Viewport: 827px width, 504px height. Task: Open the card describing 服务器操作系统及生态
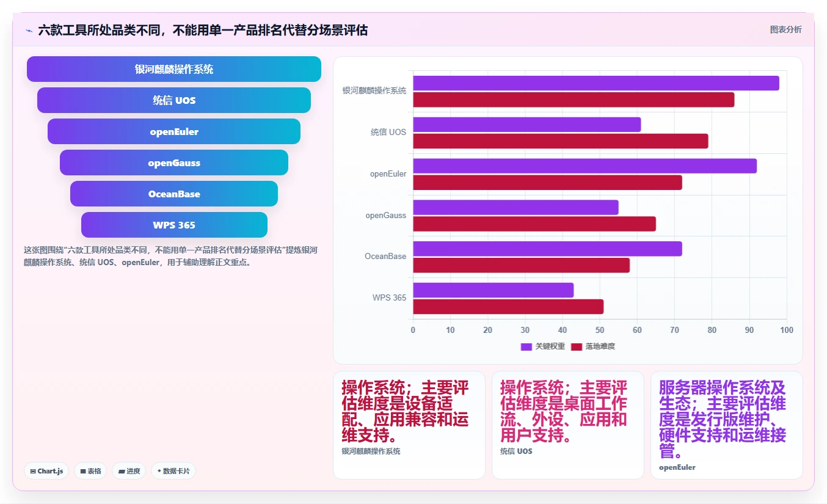(x=727, y=425)
